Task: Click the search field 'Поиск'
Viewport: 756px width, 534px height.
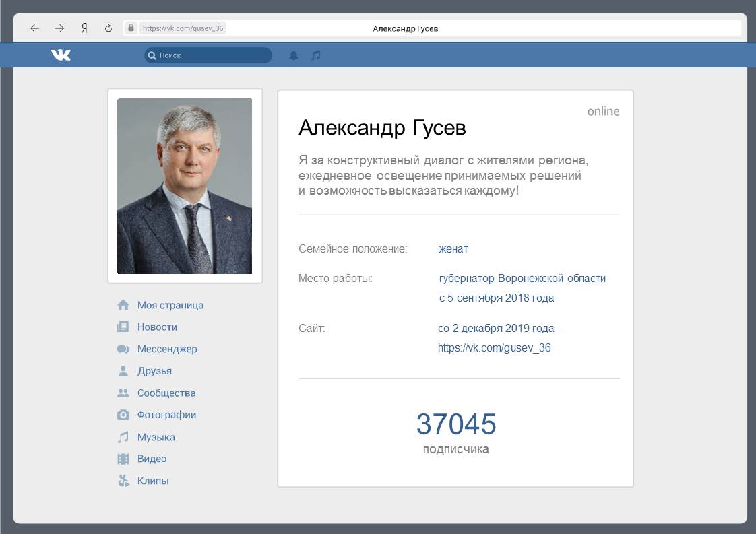Action: pyautogui.click(x=209, y=55)
